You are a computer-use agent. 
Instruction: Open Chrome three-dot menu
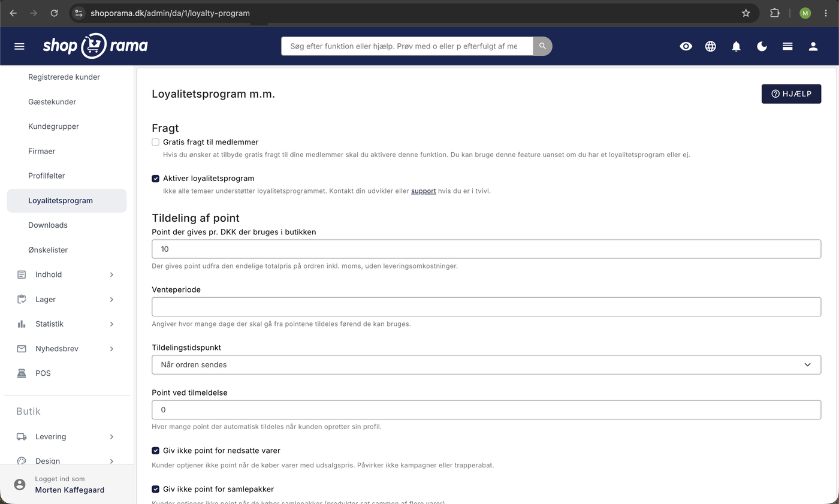(x=826, y=13)
